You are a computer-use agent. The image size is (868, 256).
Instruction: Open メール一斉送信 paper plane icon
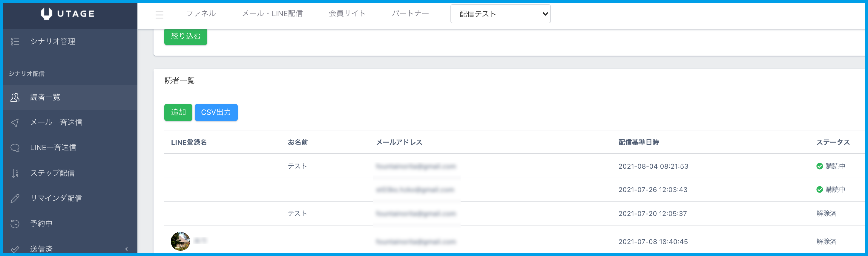15,122
